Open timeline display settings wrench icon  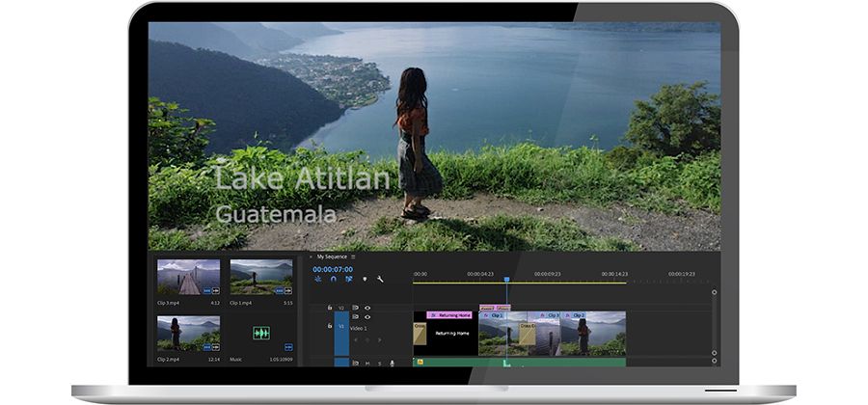click(x=381, y=279)
